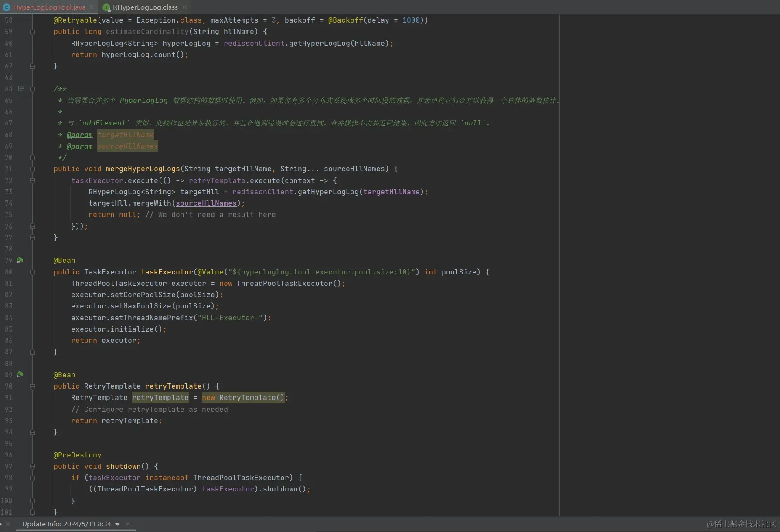Collapse the retryTemplate bean method at line 90
Image resolution: width=780 pixels, height=532 pixels.
point(32,386)
